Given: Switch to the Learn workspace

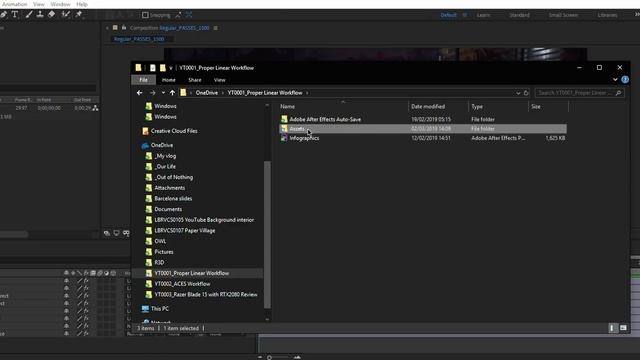Looking at the screenshot, I should pos(483,15).
